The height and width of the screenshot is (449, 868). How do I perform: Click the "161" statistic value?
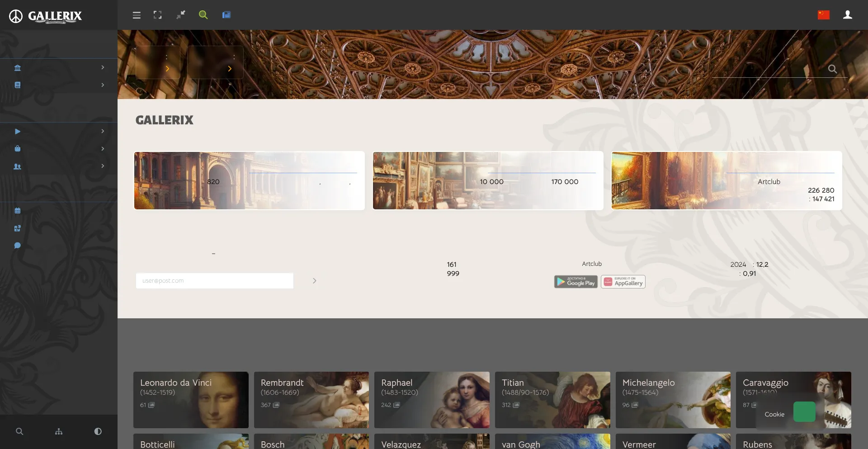coord(452,265)
